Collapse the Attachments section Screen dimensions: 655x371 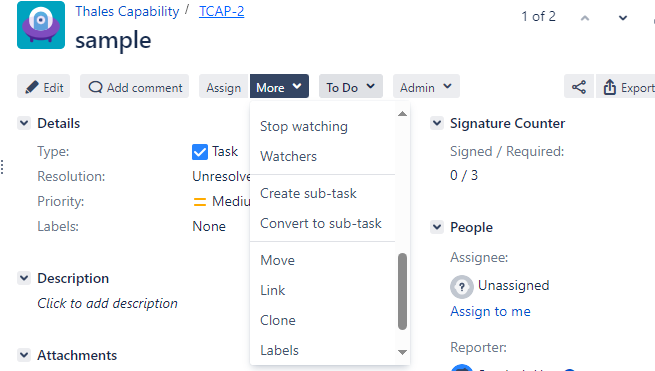24,355
